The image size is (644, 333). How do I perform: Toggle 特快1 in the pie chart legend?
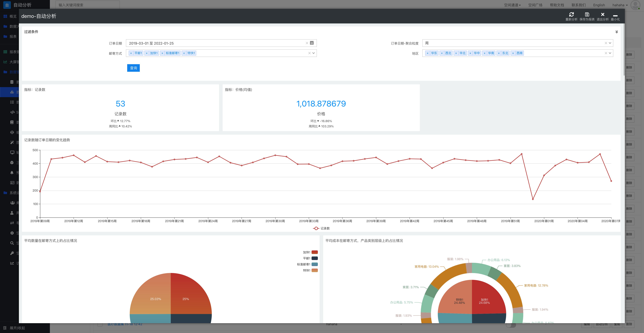click(310, 270)
